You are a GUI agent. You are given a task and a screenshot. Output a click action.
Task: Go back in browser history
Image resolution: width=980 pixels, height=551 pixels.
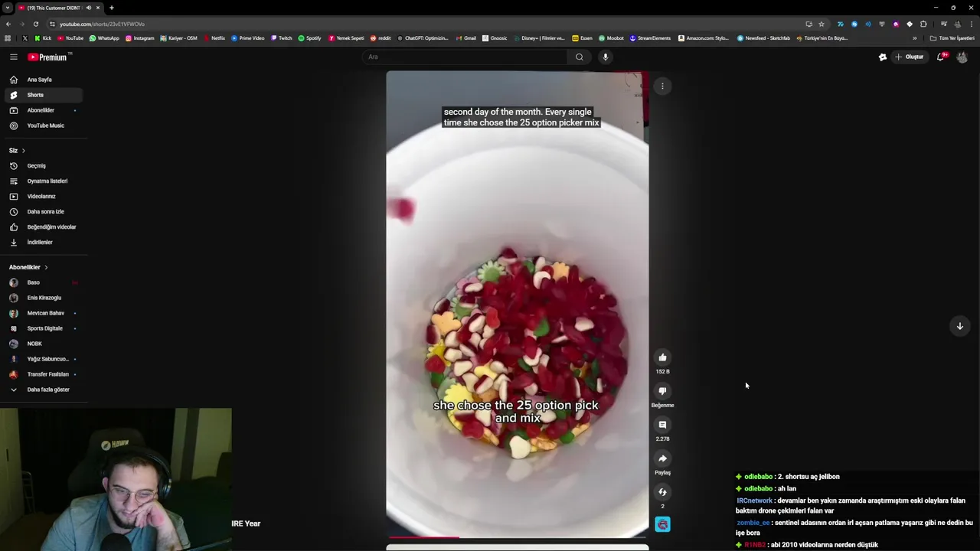click(8, 24)
